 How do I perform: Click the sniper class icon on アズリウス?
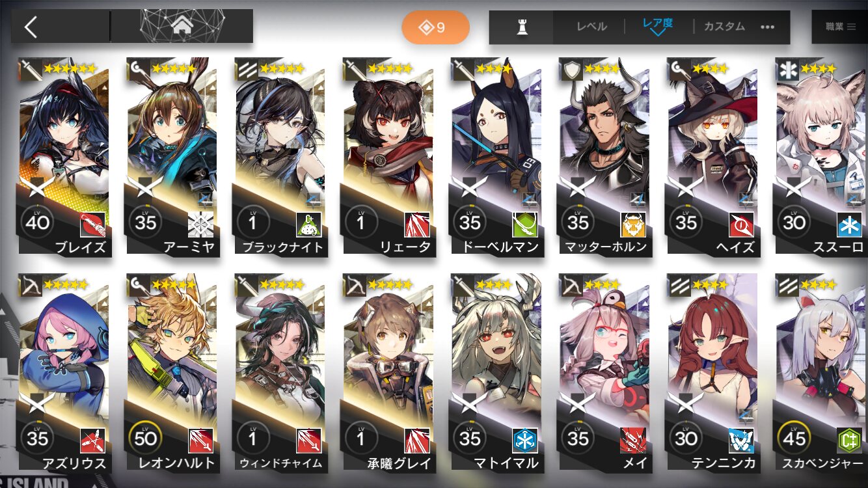tap(30, 284)
